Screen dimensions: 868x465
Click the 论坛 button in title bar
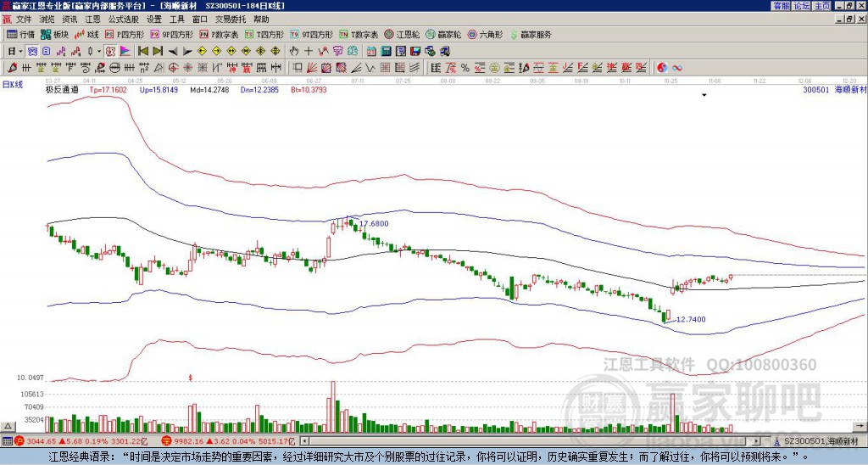(801, 6)
